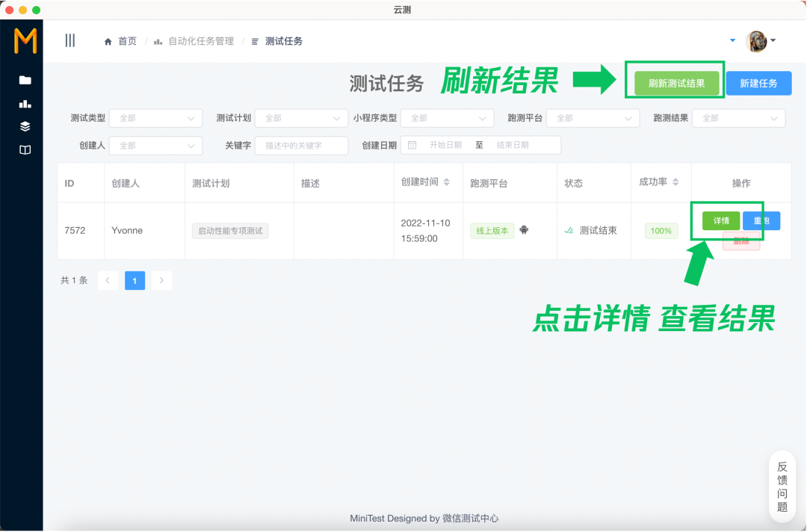Click the 100% success rate badge
The height and width of the screenshot is (532, 807).
[x=661, y=230]
